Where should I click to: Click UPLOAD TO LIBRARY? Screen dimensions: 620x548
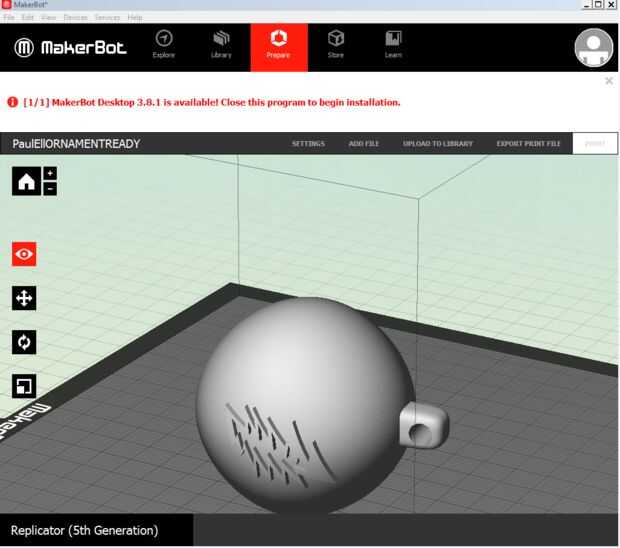[x=438, y=144]
